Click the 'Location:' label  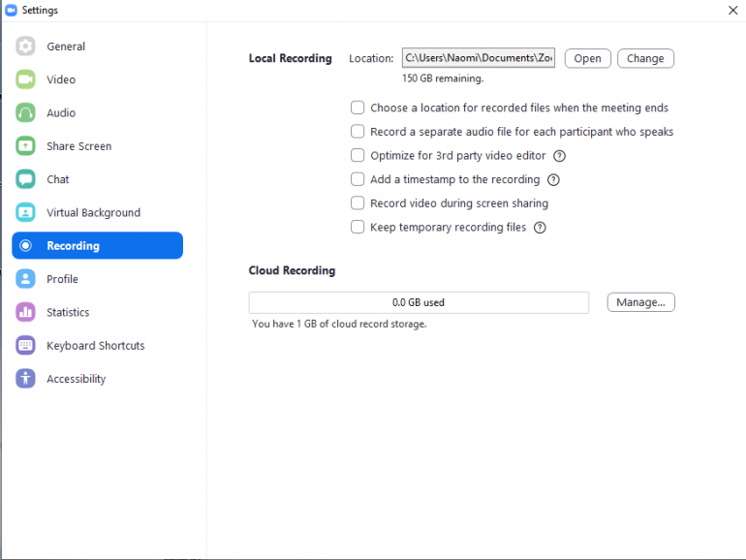371,58
